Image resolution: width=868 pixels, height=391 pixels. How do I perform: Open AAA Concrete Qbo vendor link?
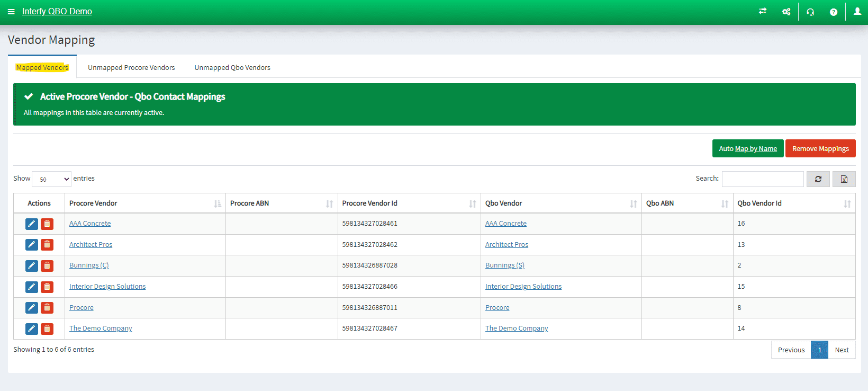pyautogui.click(x=506, y=224)
